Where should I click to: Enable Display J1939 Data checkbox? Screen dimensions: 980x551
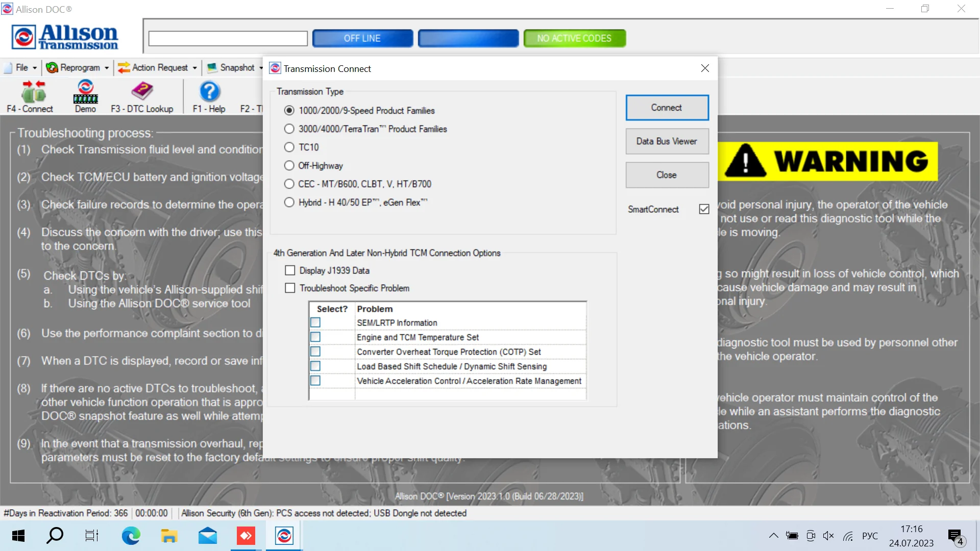tap(290, 270)
